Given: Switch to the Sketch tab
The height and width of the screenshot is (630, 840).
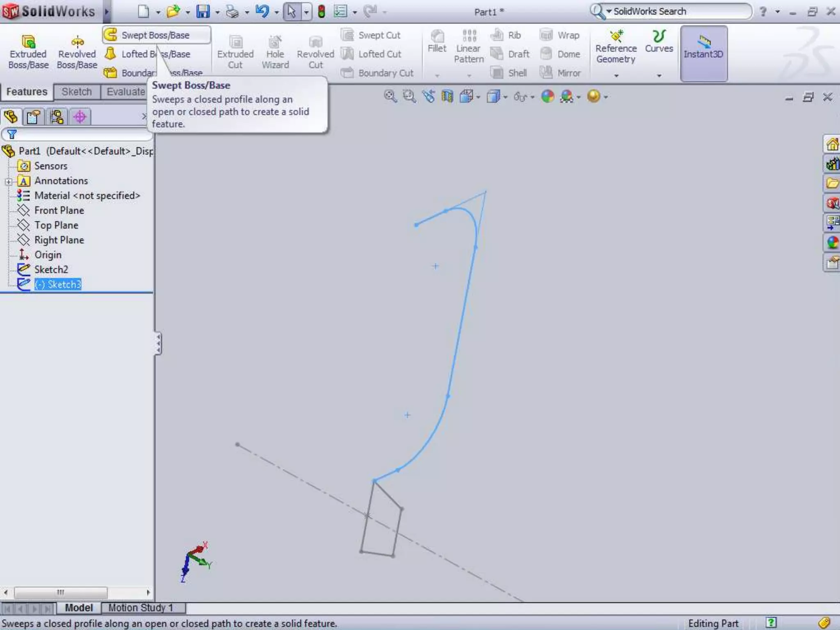Looking at the screenshot, I should (x=77, y=92).
